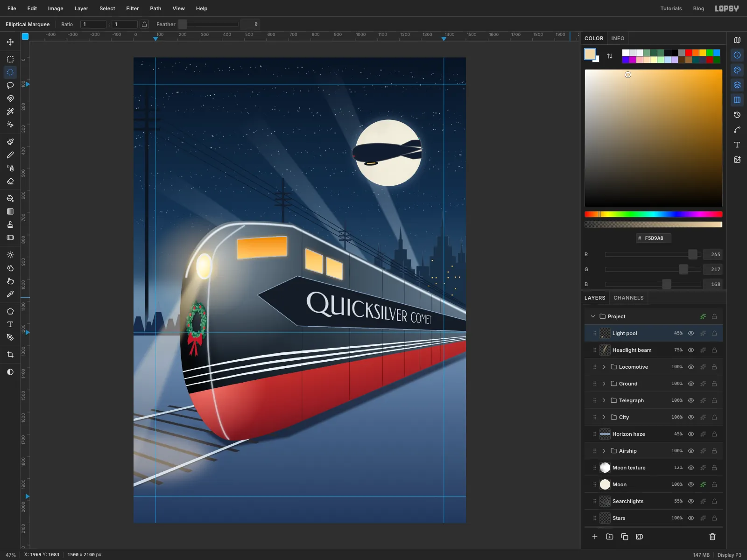Toggle visibility of Moon layer
The image size is (747, 560).
(x=691, y=484)
